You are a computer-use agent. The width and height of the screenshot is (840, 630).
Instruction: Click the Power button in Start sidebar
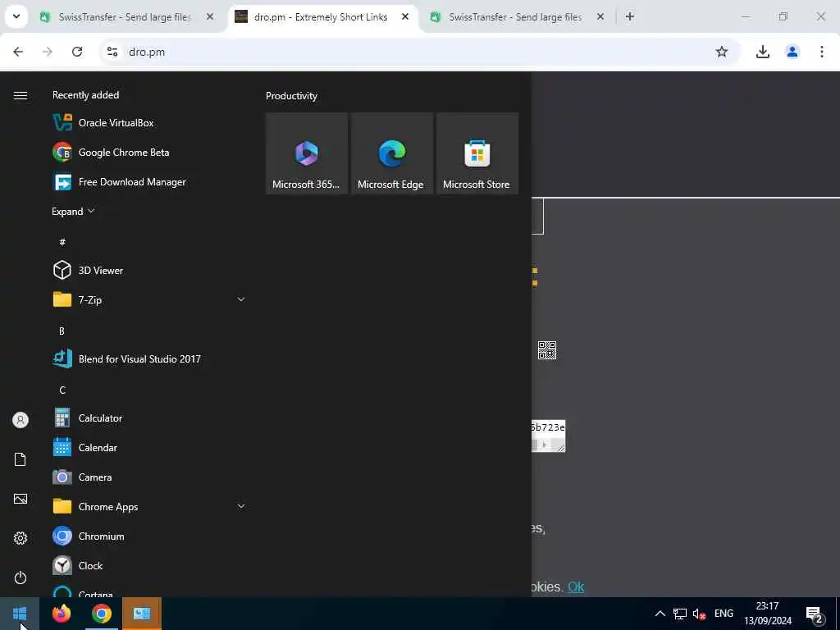click(21, 577)
